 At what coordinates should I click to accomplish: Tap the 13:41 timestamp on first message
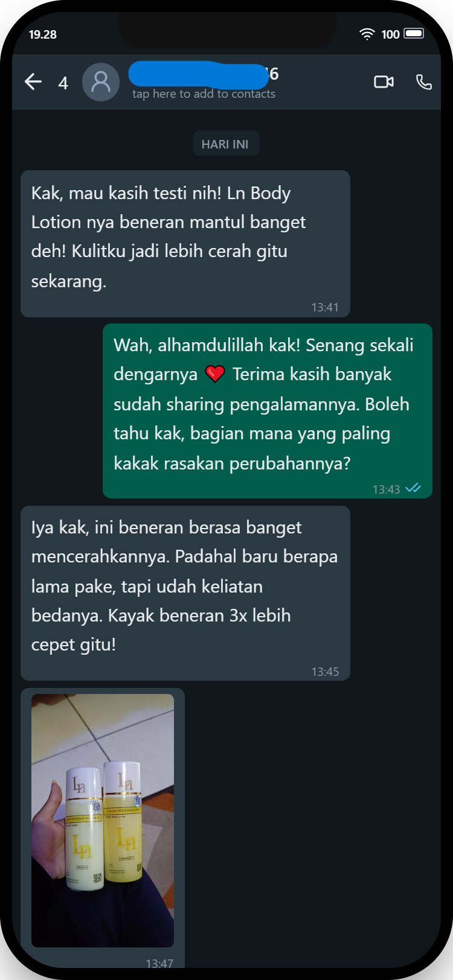(325, 307)
